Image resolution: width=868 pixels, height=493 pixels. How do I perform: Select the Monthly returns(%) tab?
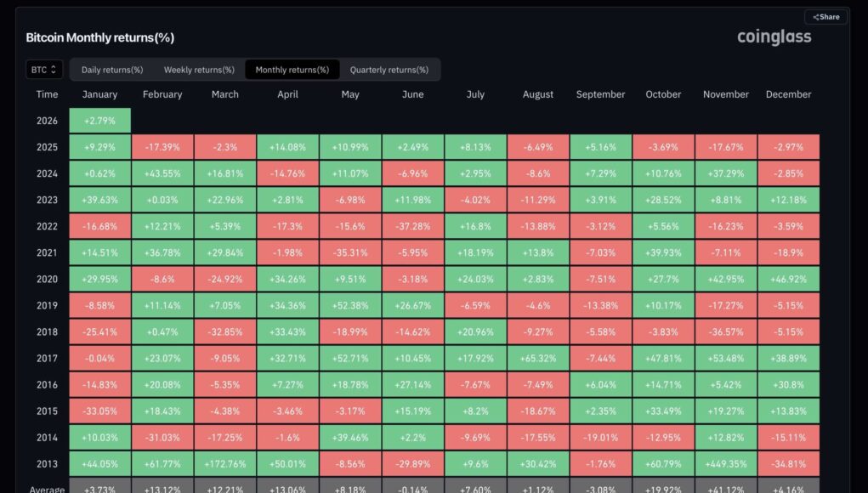coord(292,70)
